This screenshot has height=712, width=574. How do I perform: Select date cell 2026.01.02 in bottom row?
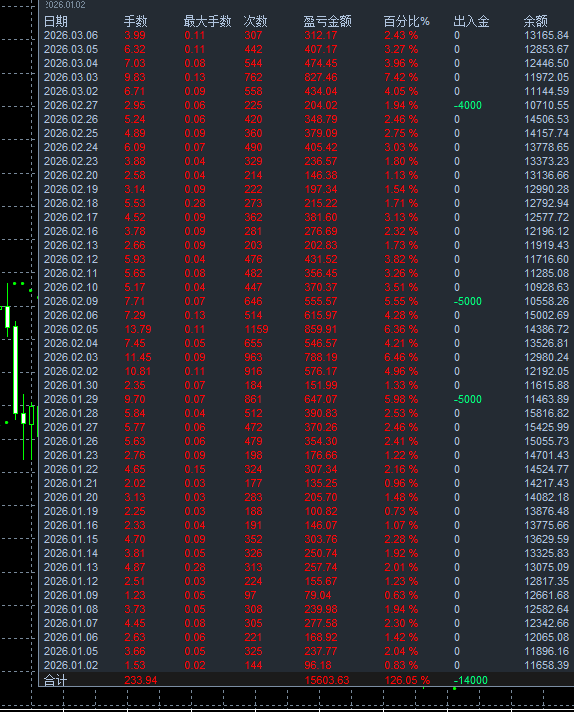(x=71, y=665)
